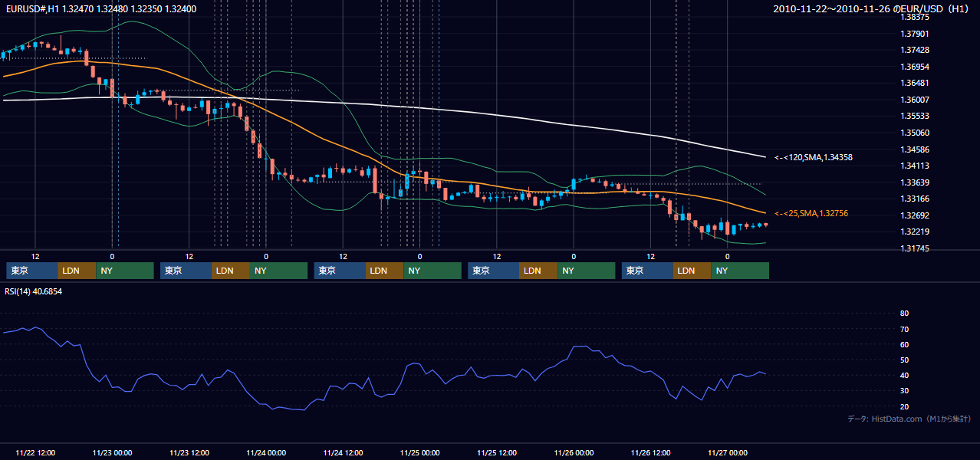Click the 11/25 12:00 time label
980x460 pixels.
tap(497, 452)
